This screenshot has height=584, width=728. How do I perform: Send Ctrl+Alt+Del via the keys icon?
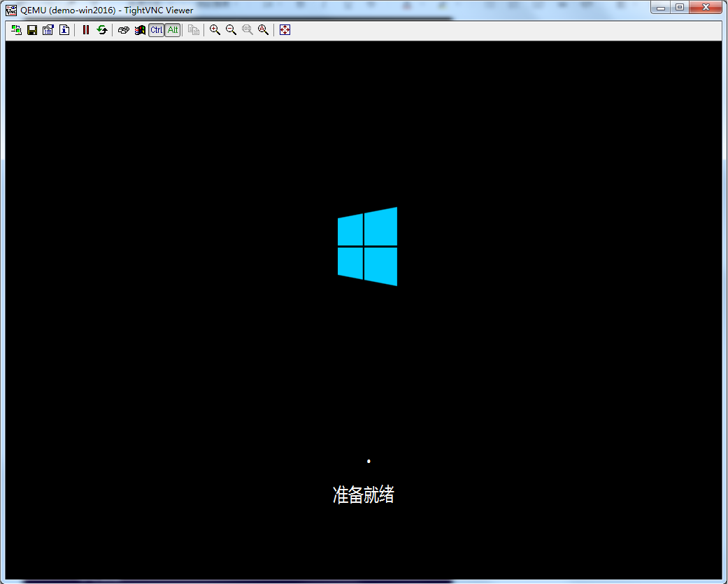point(124,30)
